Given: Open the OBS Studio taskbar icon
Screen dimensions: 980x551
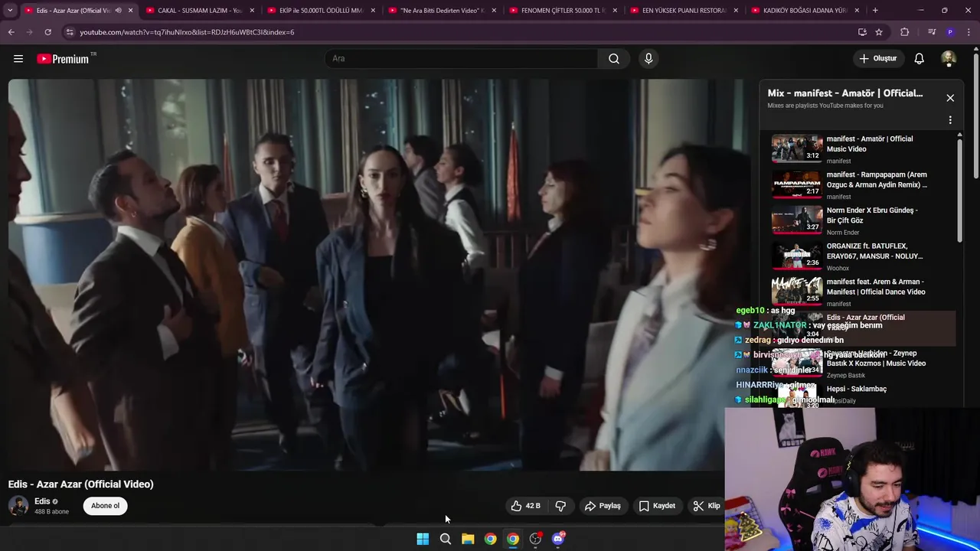Looking at the screenshot, I should [535, 539].
